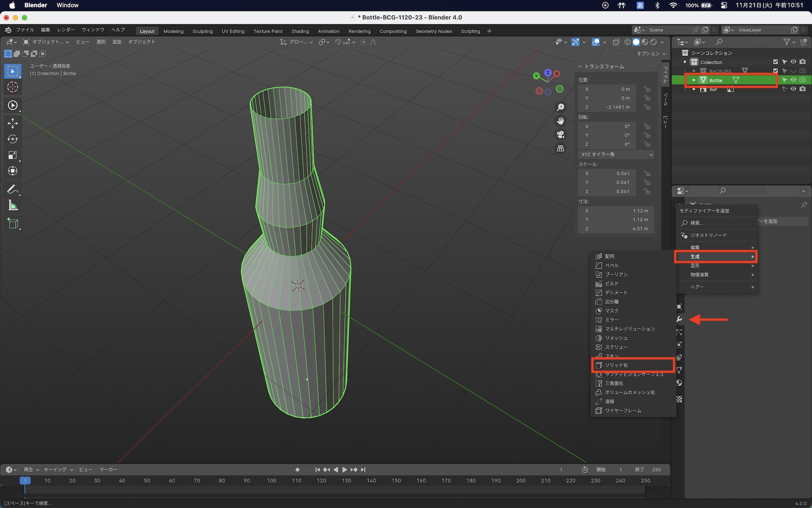
Task: Lock the X location value
Action: pos(647,89)
